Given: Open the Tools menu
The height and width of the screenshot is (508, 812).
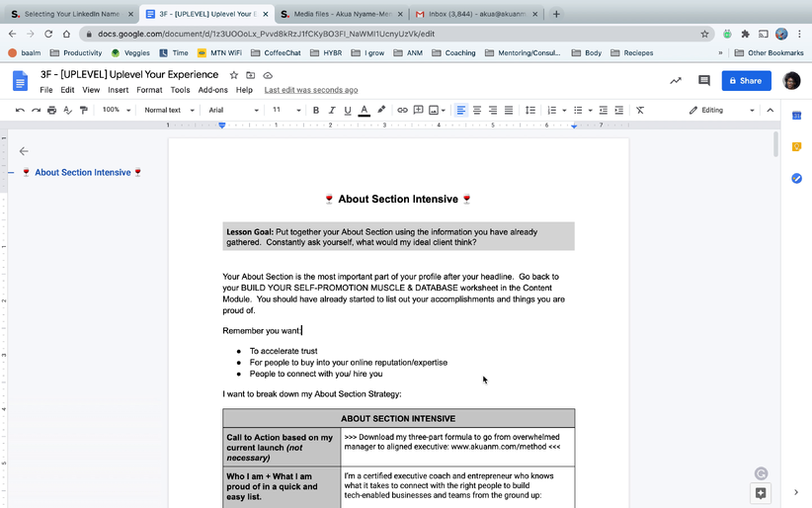Looking at the screenshot, I should [x=180, y=90].
